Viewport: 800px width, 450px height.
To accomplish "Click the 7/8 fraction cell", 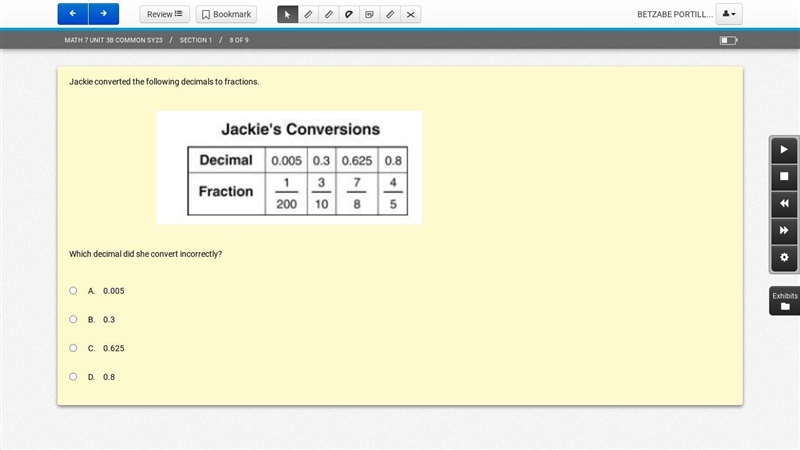I will click(357, 193).
